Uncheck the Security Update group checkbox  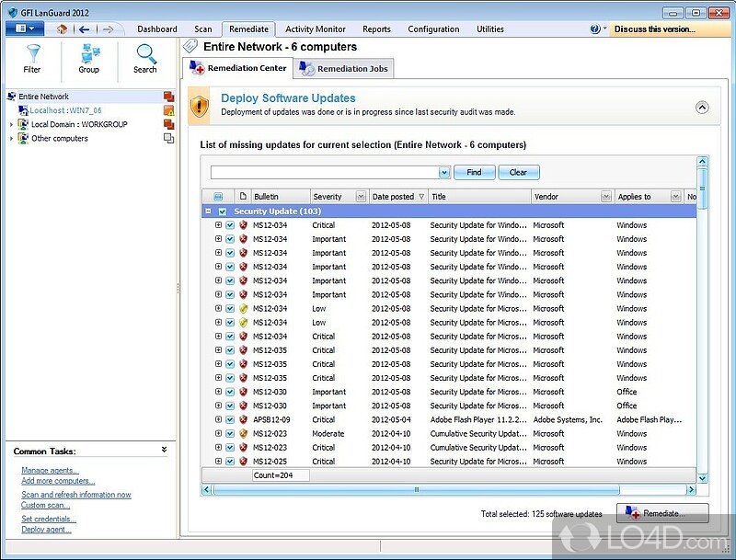[x=222, y=211]
